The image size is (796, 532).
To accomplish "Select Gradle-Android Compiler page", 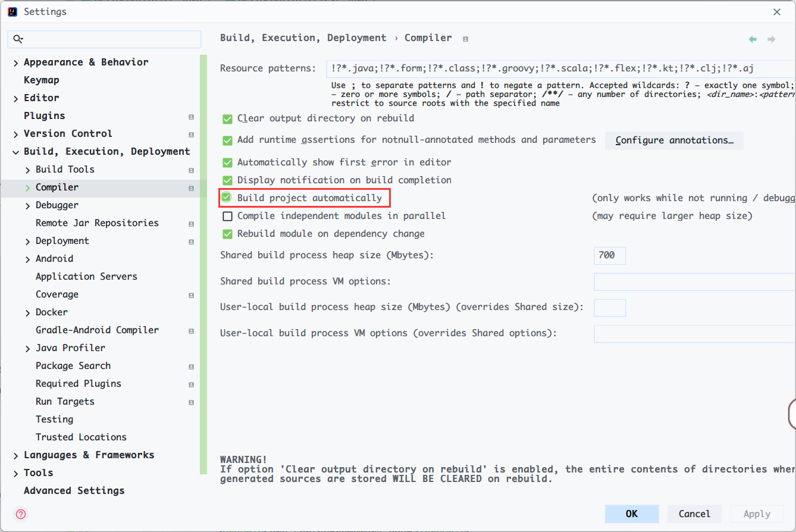I will (97, 330).
